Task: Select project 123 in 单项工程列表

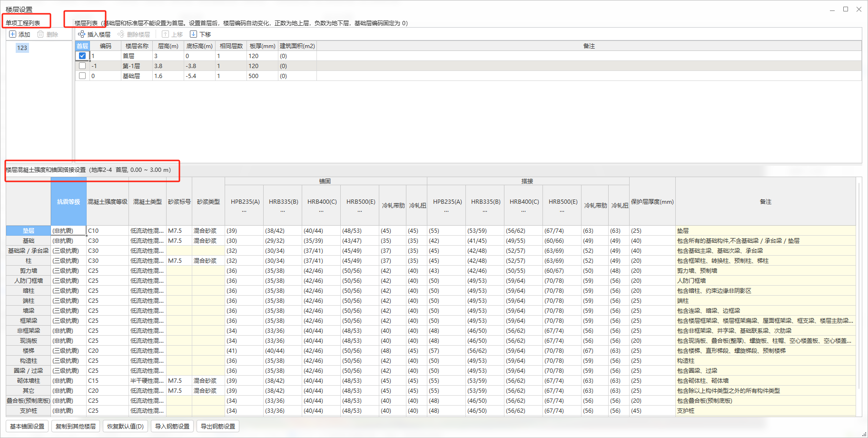Action: point(22,48)
